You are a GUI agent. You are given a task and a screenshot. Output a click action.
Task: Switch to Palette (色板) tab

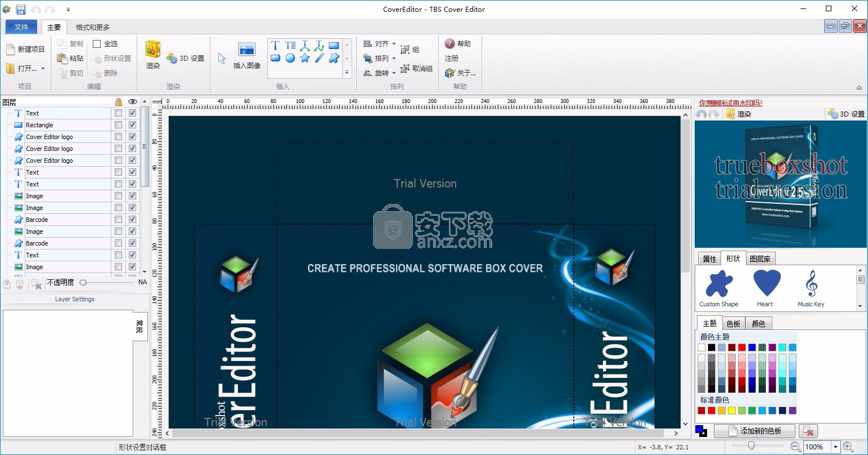point(733,323)
